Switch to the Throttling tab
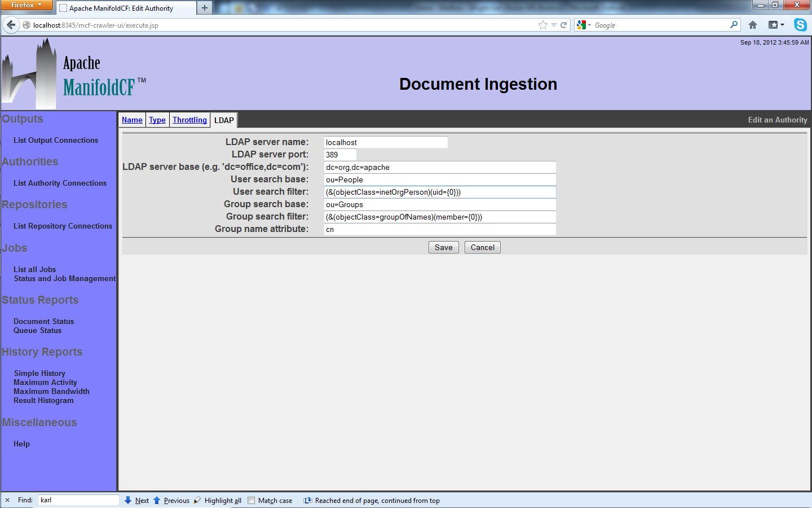 (189, 120)
